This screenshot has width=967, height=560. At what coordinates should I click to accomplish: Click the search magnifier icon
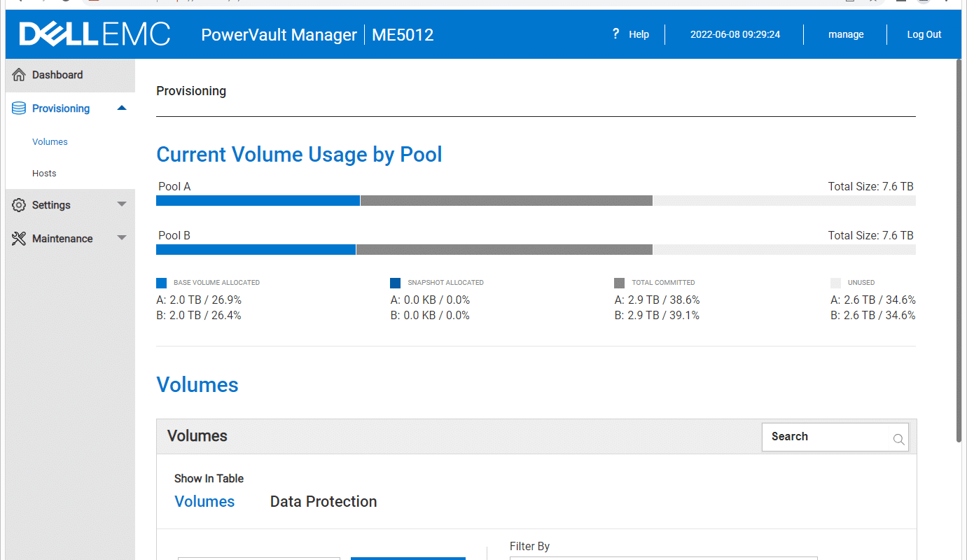click(x=898, y=440)
